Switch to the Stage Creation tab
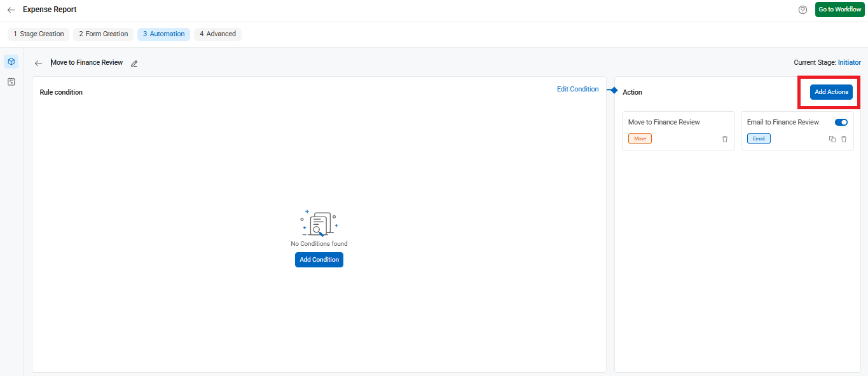The width and height of the screenshot is (868, 376). tap(39, 34)
